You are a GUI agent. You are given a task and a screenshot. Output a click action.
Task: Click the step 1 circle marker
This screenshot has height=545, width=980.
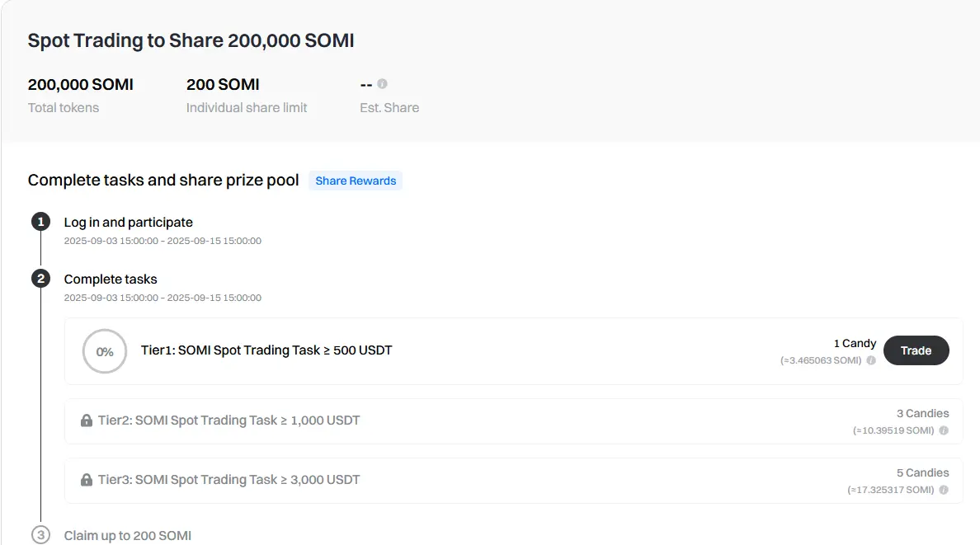coord(40,222)
